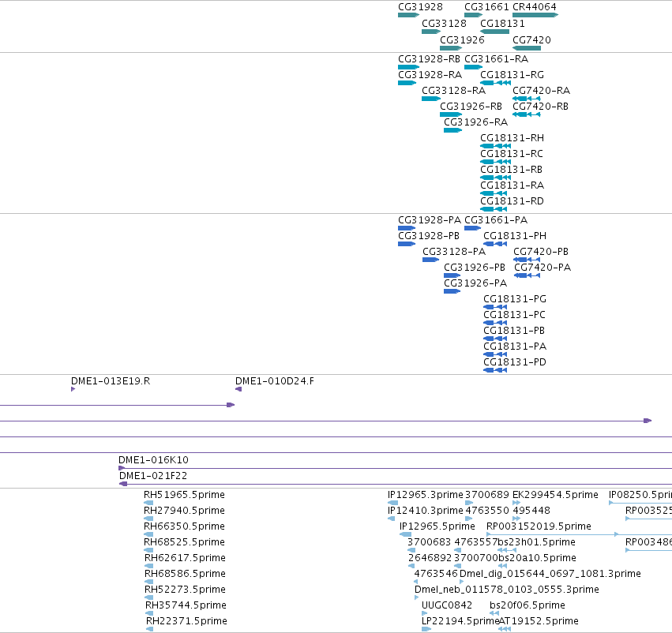672x633 pixels.
Task: Select the CG31661 gene glyph
Action: point(474,15)
